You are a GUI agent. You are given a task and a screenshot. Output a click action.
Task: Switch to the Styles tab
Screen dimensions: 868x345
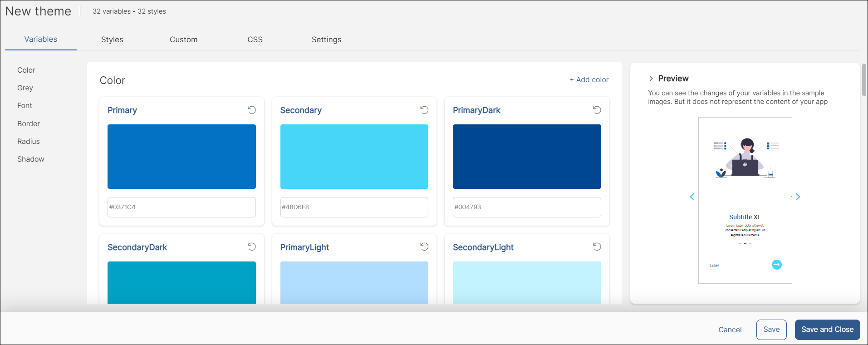pyautogui.click(x=112, y=39)
